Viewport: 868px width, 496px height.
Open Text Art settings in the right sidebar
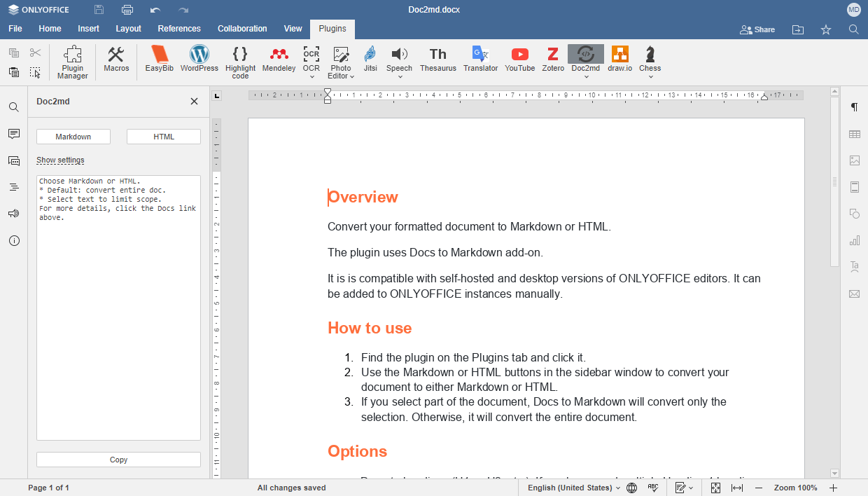click(855, 267)
